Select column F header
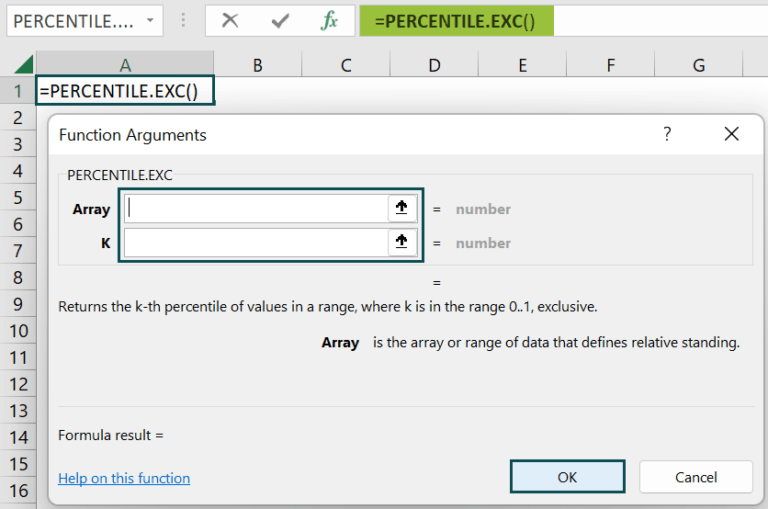The width and height of the screenshot is (768, 509). click(x=610, y=64)
